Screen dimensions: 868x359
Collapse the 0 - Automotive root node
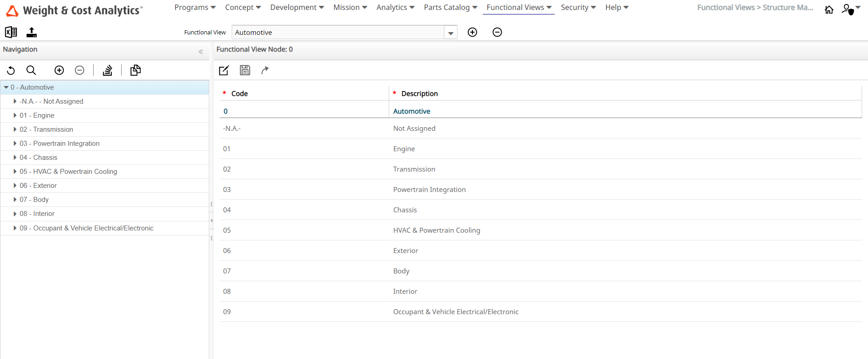[x=6, y=87]
